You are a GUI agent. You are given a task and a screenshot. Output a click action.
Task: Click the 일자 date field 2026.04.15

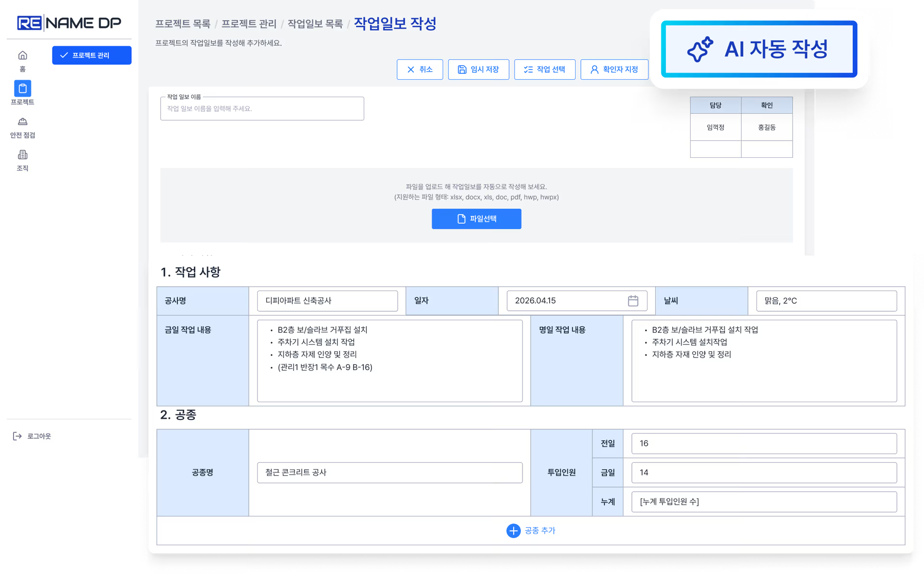point(577,301)
